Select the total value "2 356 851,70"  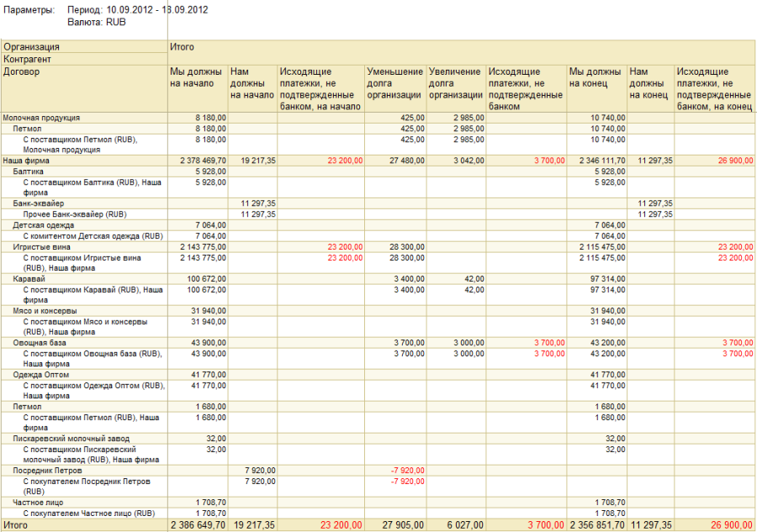tap(598, 525)
